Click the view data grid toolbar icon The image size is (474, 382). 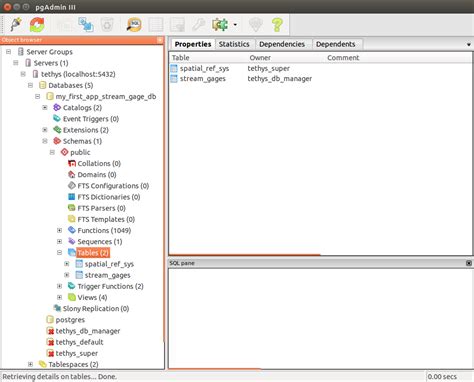156,25
